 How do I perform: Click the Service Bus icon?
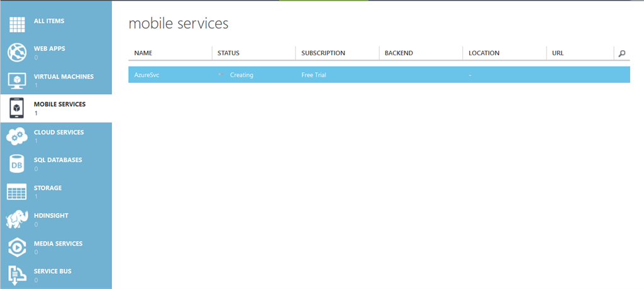[17, 275]
